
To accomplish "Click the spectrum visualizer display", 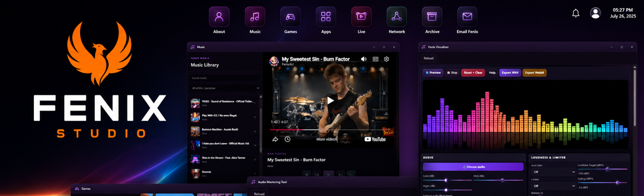I will coord(526,115).
